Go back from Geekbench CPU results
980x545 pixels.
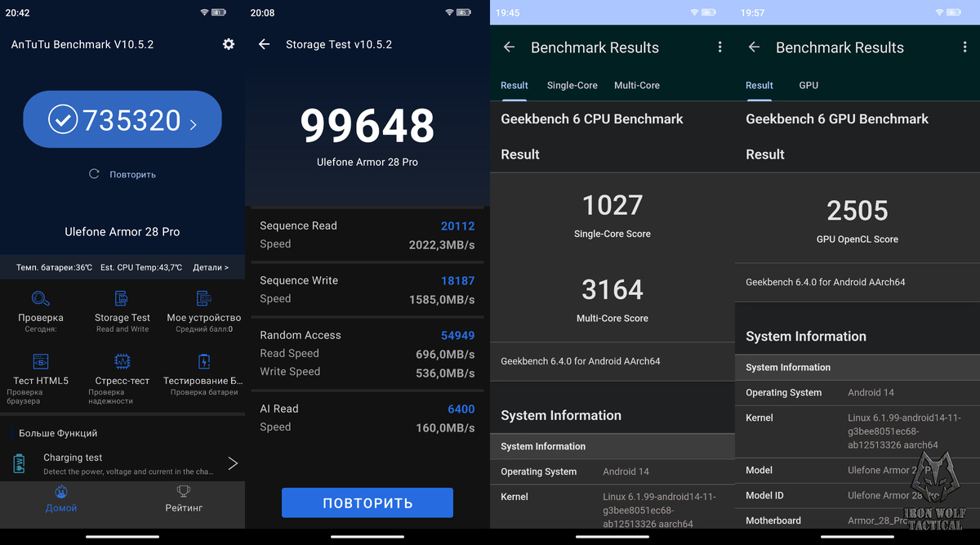[x=509, y=47]
